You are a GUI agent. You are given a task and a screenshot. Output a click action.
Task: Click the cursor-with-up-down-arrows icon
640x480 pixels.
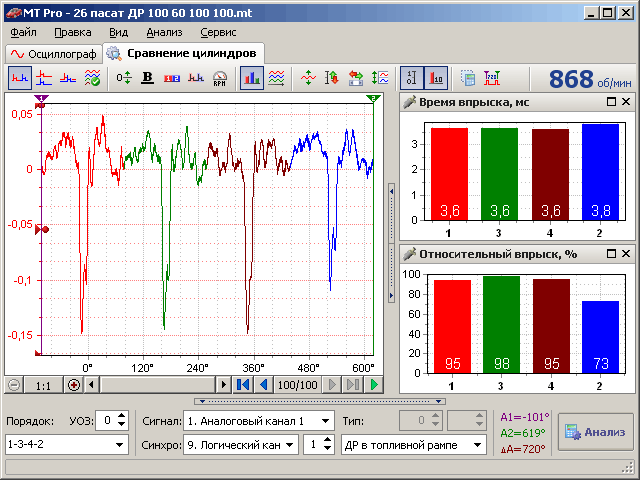(x=332, y=78)
